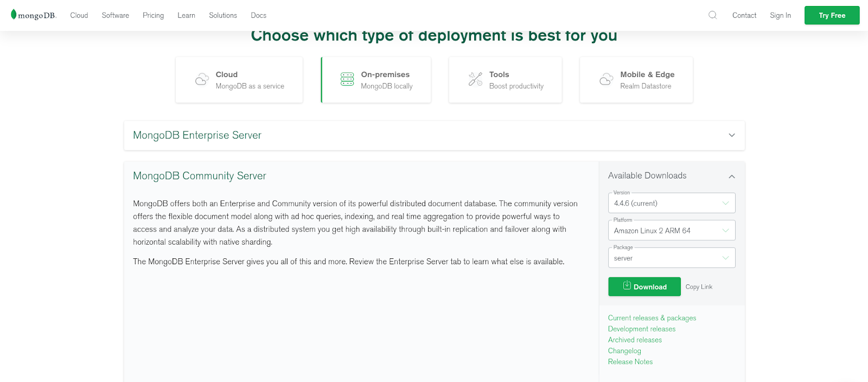Click the MongoDB Enterprise Server heading
The height and width of the screenshot is (382, 868).
(197, 135)
